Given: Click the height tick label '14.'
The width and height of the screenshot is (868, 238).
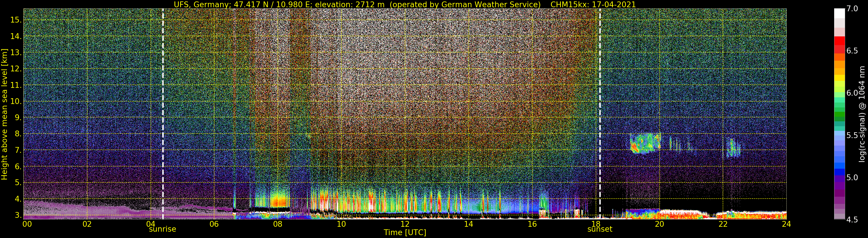Looking at the screenshot, I should (x=16, y=36).
